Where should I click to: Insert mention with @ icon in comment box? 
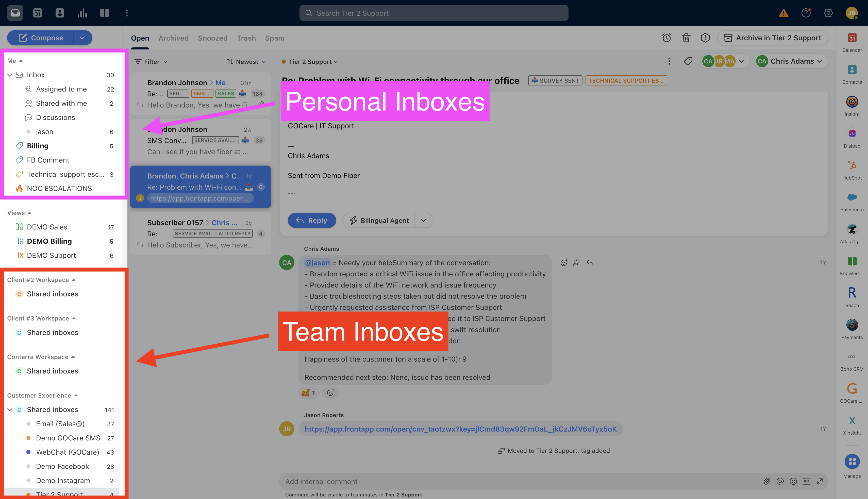780,481
